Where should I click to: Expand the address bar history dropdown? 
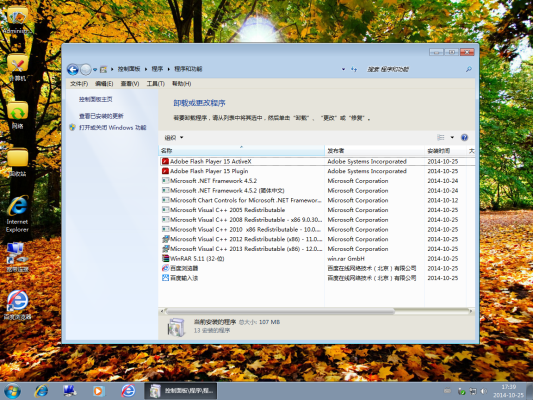(x=343, y=69)
